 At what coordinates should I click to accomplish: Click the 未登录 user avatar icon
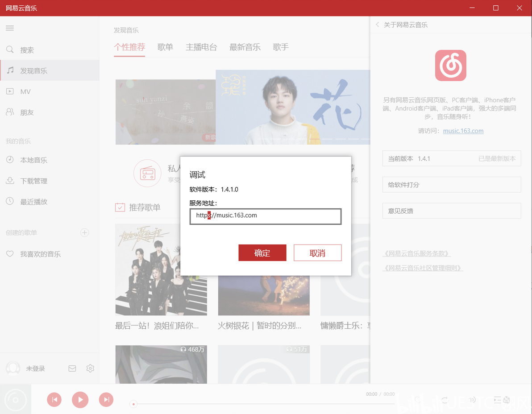[13, 368]
